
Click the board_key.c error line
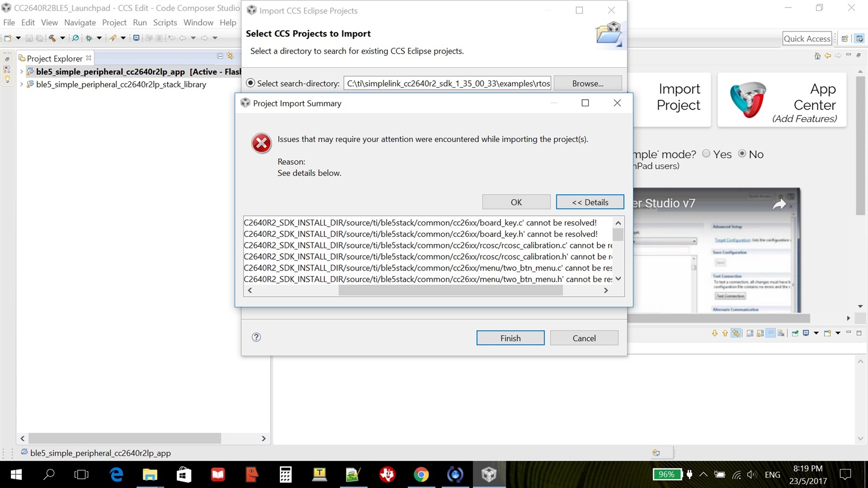point(420,222)
